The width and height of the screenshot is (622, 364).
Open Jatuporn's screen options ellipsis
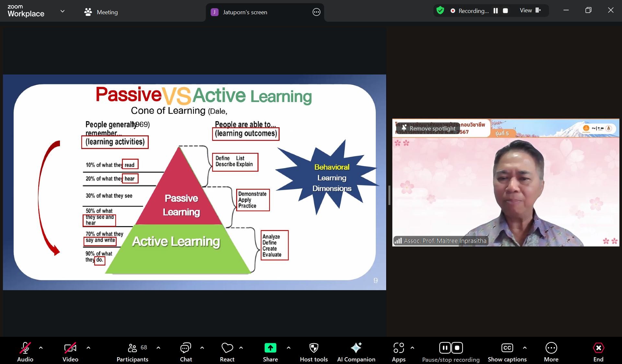point(316,12)
